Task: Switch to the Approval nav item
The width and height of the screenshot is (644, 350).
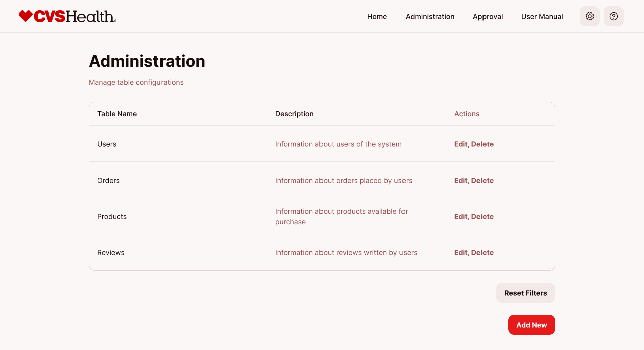Action: (488, 16)
